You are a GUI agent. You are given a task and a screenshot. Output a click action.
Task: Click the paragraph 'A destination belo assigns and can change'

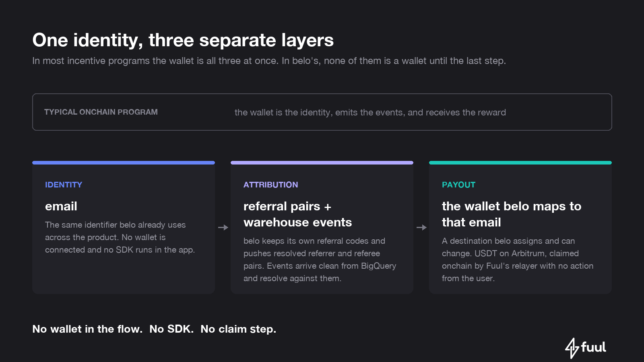518,259
